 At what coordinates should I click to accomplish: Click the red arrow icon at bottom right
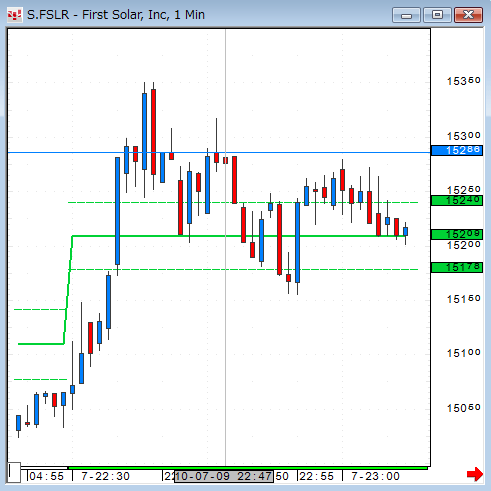(475, 474)
